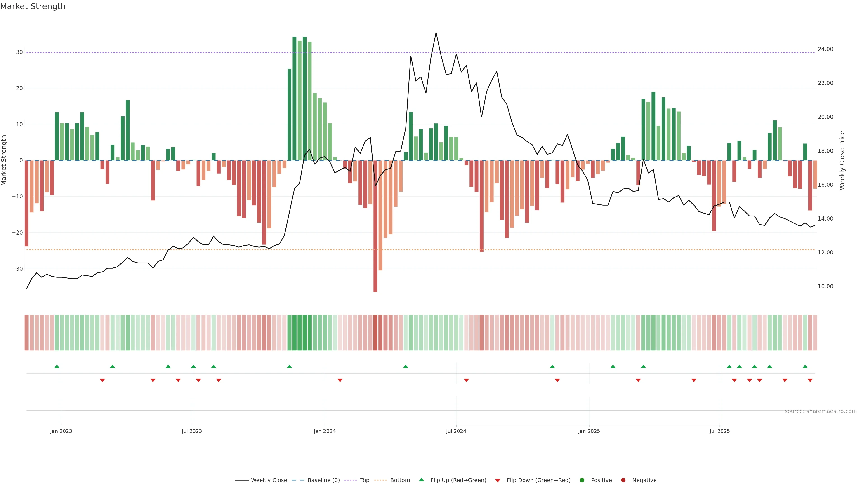
Task: Click the 30 tick on the Market Strength axis
Action: [x=19, y=52]
